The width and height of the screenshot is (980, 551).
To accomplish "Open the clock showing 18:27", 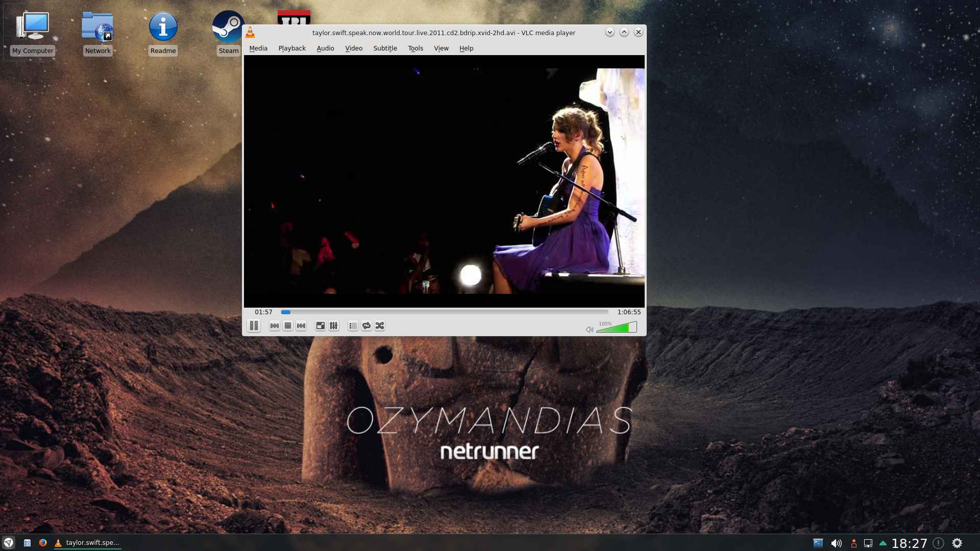I will pos(909,543).
